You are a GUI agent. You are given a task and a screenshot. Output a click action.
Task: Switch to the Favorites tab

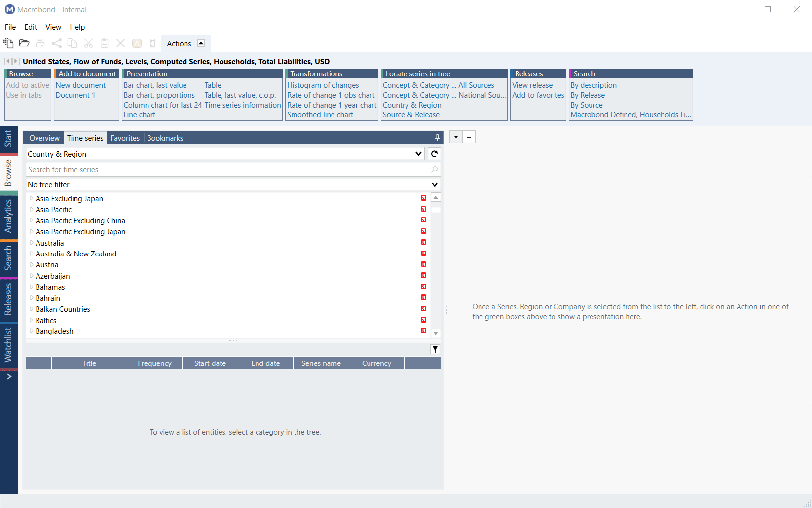coord(125,138)
